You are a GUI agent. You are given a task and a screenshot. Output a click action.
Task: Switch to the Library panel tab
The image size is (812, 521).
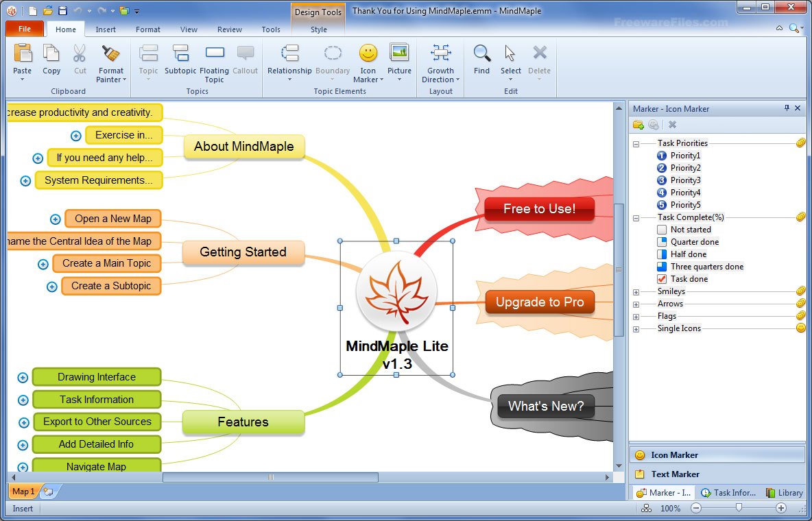point(785,492)
